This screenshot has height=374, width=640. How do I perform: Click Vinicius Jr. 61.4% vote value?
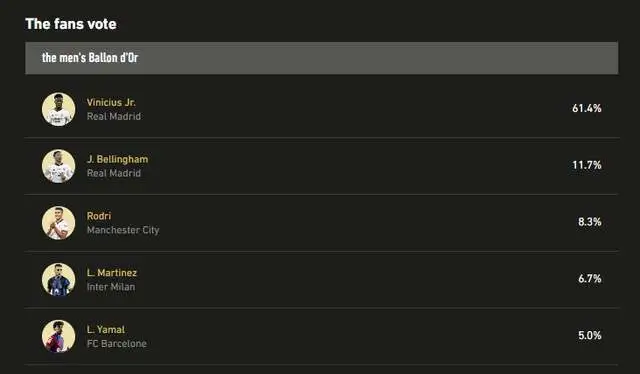pos(587,108)
